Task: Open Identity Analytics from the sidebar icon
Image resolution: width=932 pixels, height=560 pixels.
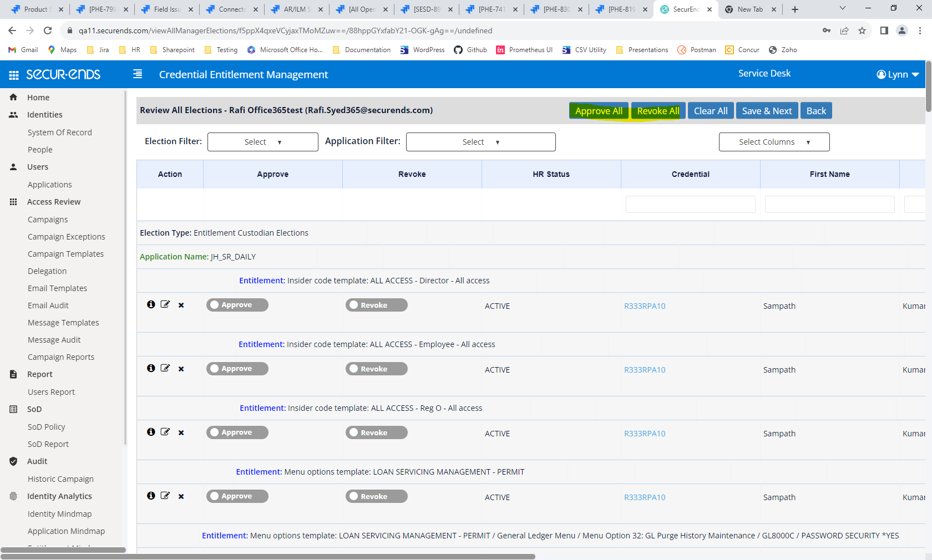Action: click(13, 496)
